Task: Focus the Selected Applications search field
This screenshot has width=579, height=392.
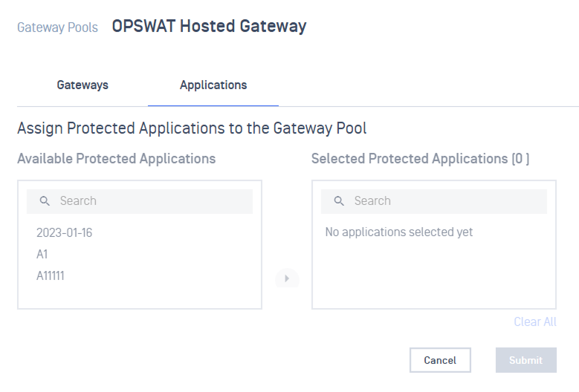Action: pyautogui.click(x=434, y=201)
